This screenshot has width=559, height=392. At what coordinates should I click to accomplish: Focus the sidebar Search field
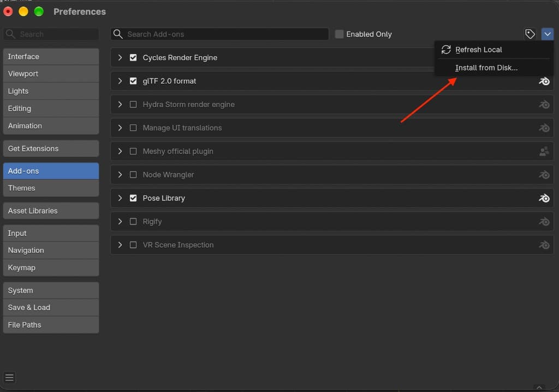click(x=51, y=34)
